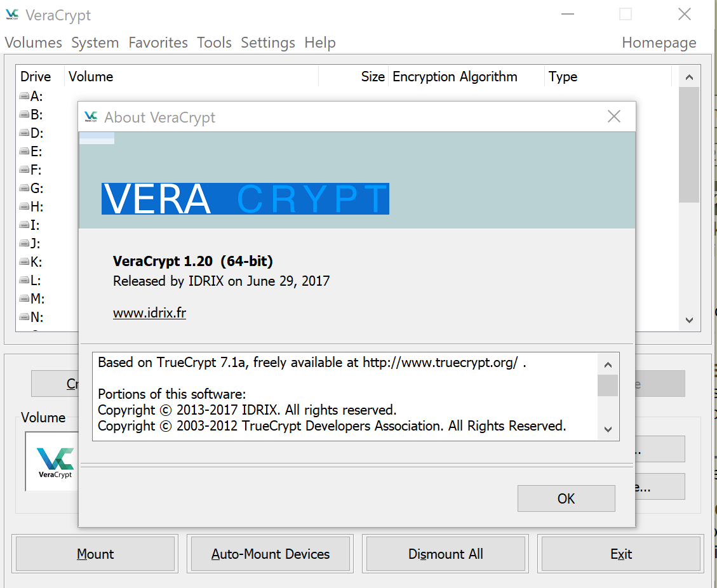Select drive G: icon
The height and width of the screenshot is (588, 717).
coord(24,188)
